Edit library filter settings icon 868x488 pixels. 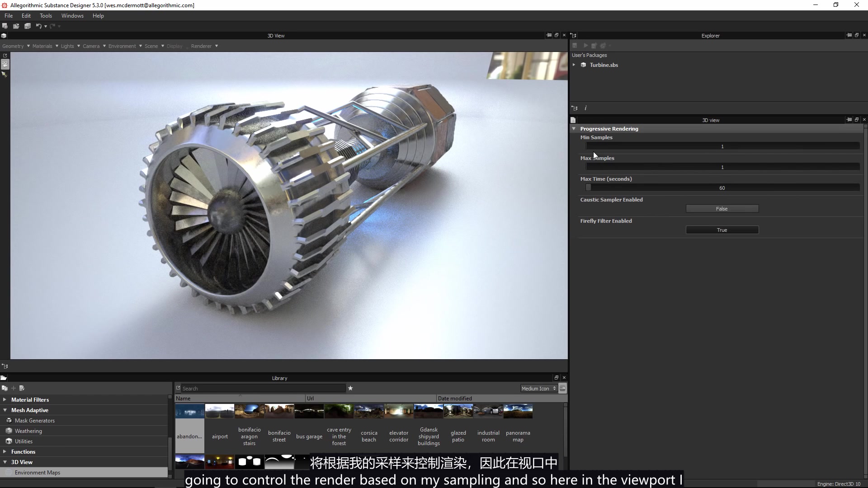point(22,388)
